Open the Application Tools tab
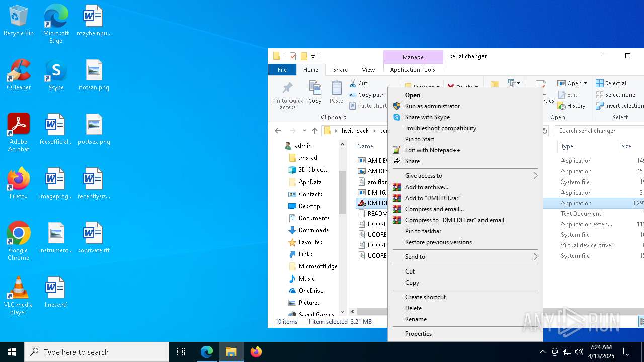This screenshot has height=362, width=644. point(413,70)
